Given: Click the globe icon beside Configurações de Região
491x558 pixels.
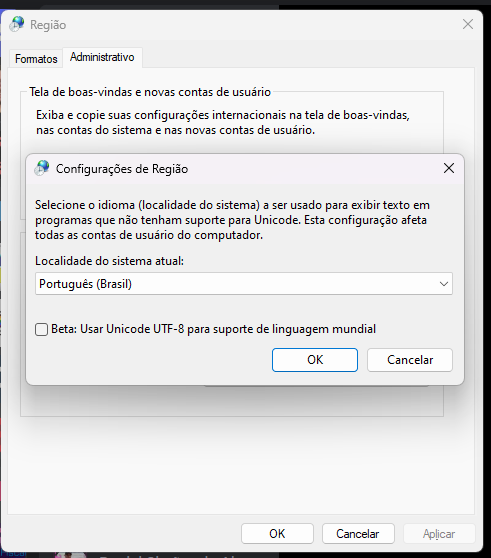Looking at the screenshot, I should pyautogui.click(x=42, y=168).
